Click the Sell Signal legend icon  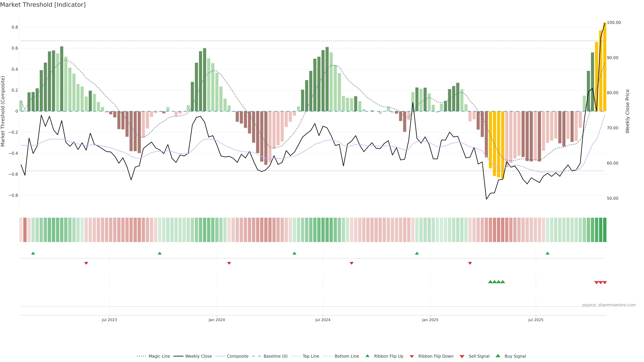[x=462, y=356]
